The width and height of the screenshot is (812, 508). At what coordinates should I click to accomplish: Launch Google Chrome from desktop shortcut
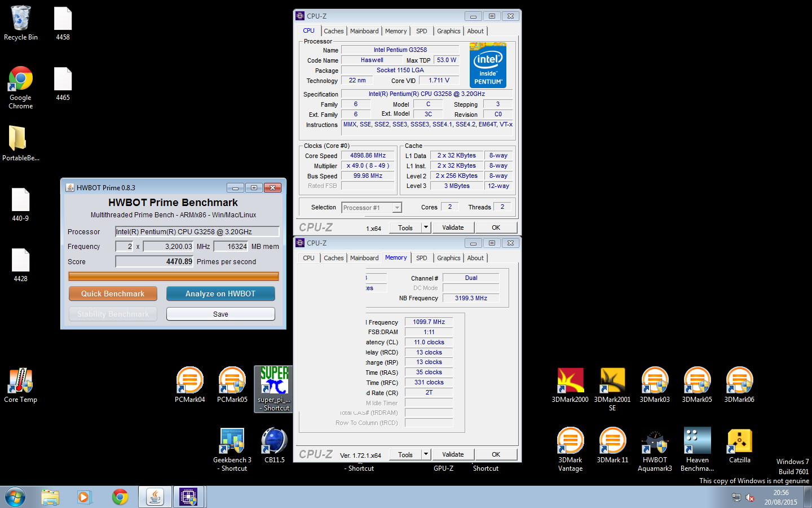click(21, 87)
